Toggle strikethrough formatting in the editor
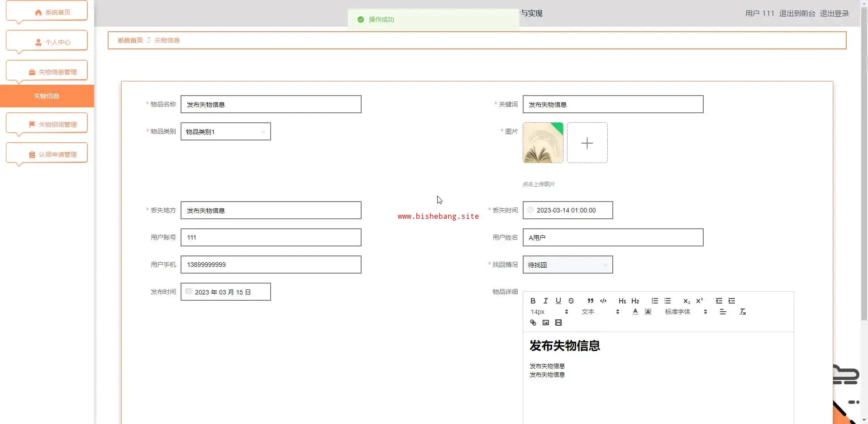The height and width of the screenshot is (424, 868). [x=571, y=301]
